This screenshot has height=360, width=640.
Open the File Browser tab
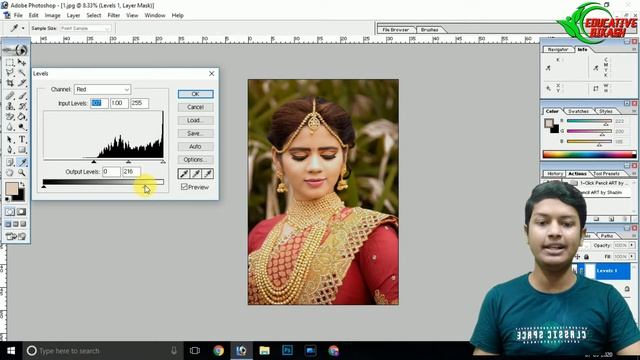tap(396, 30)
